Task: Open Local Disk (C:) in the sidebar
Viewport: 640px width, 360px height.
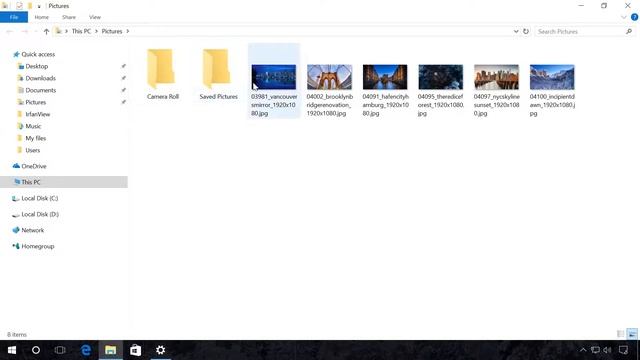Action: click(x=40, y=198)
